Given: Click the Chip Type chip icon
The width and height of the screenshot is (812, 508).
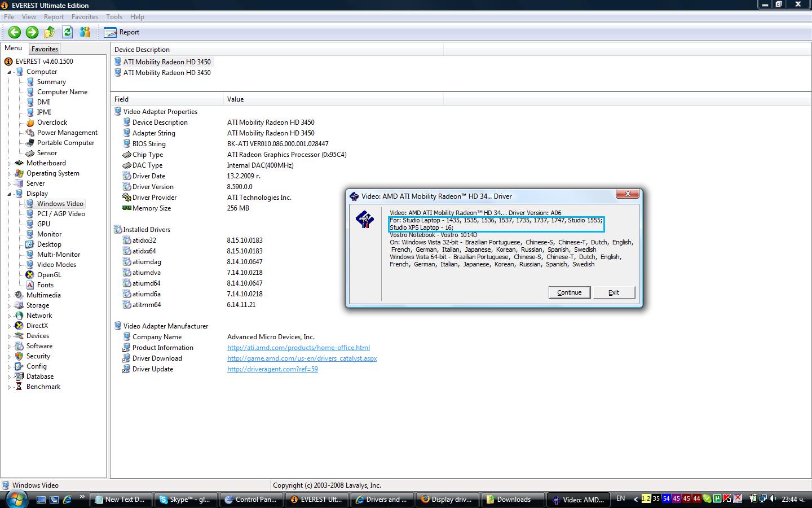Looking at the screenshot, I should (127, 155).
